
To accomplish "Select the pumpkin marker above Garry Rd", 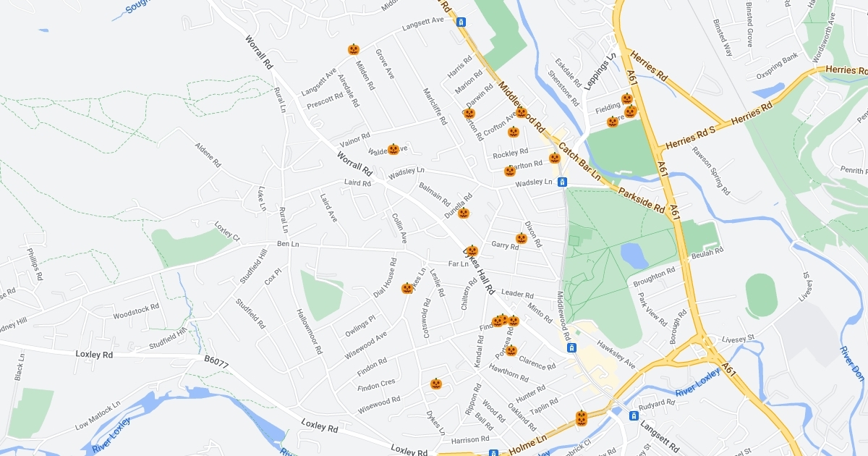I will pyautogui.click(x=521, y=238).
